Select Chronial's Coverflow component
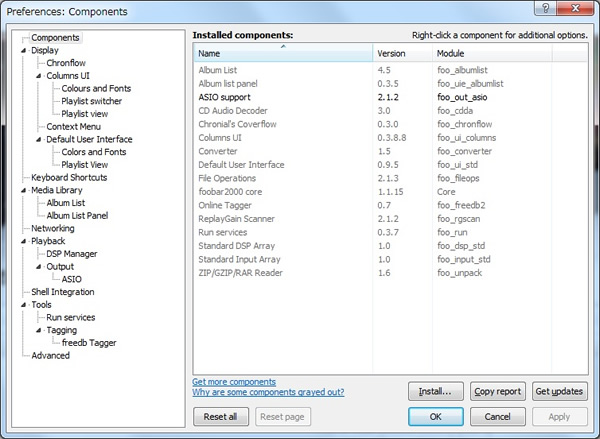 pos(390,124)
